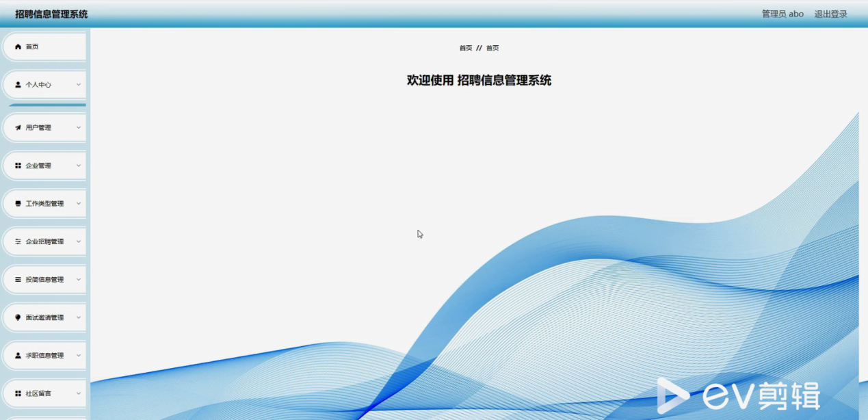Screen dimensions: 868x420
Task: Click the home icon beside 首页 in the sidebar
Action: click(x=18, y=47)
